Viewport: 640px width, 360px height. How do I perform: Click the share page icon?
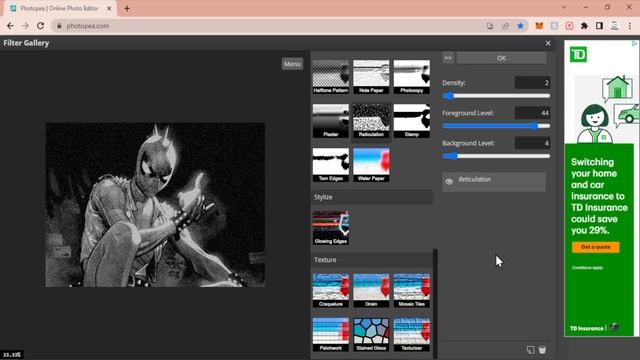(505, 26)
